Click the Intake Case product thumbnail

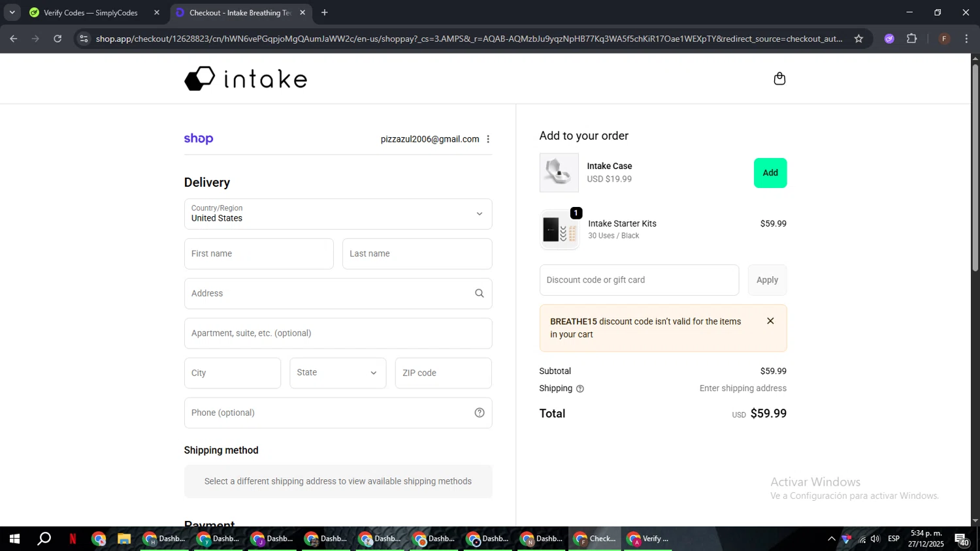click(559, 172)
